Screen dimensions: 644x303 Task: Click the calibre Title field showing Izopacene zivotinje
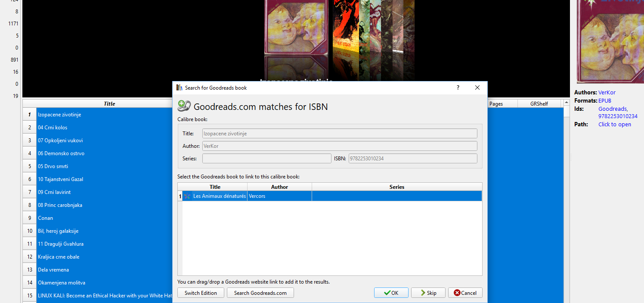tap(340, 134)
